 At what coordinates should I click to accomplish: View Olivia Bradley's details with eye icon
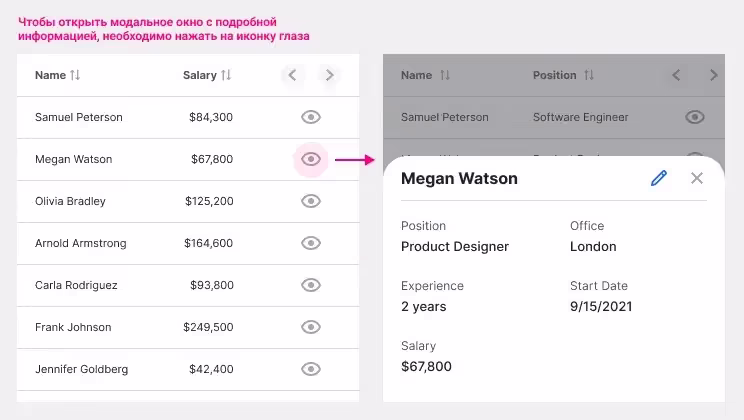311,201
